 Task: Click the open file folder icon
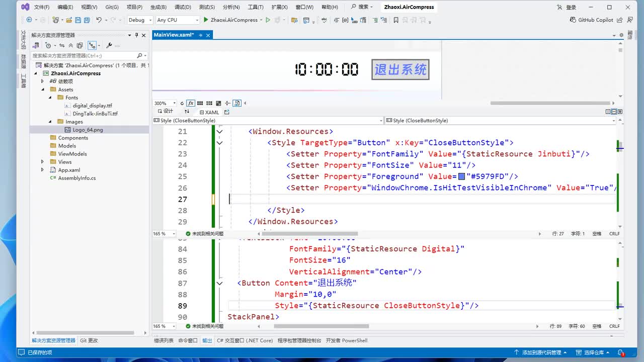[69, 20]
